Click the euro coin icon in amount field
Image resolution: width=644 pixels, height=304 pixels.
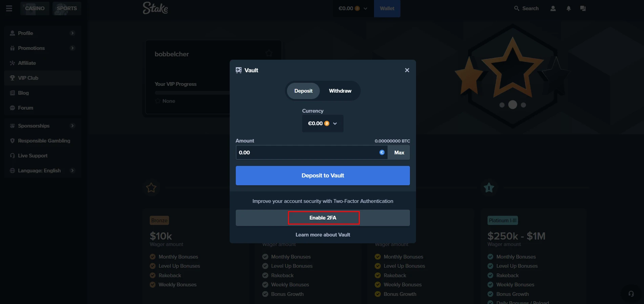382,152
